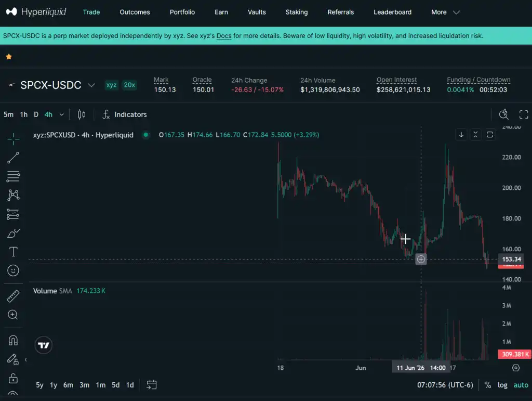Screen dimensions: 532x401
Task: Open the Vaults page
Action: coord(257,12)
